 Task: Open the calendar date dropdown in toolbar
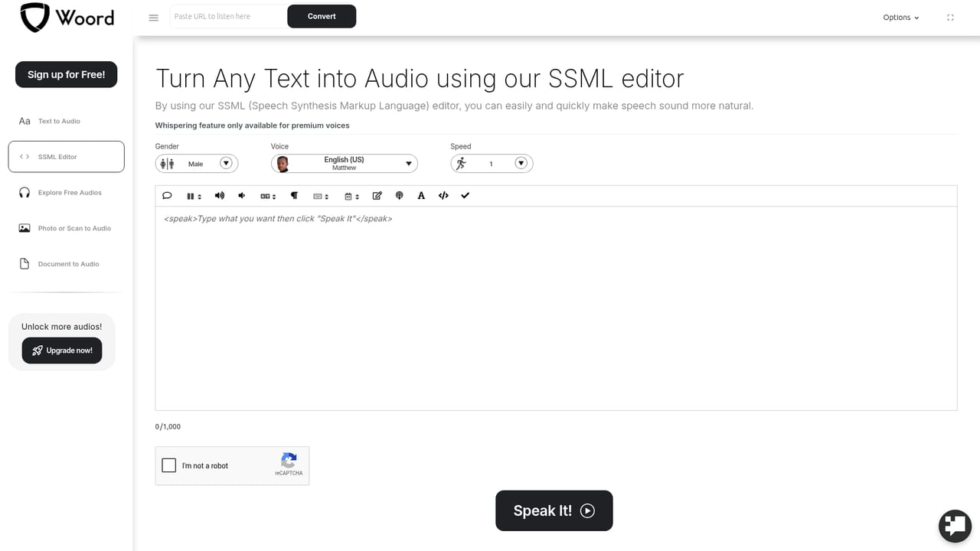click(x=351, y=196)
